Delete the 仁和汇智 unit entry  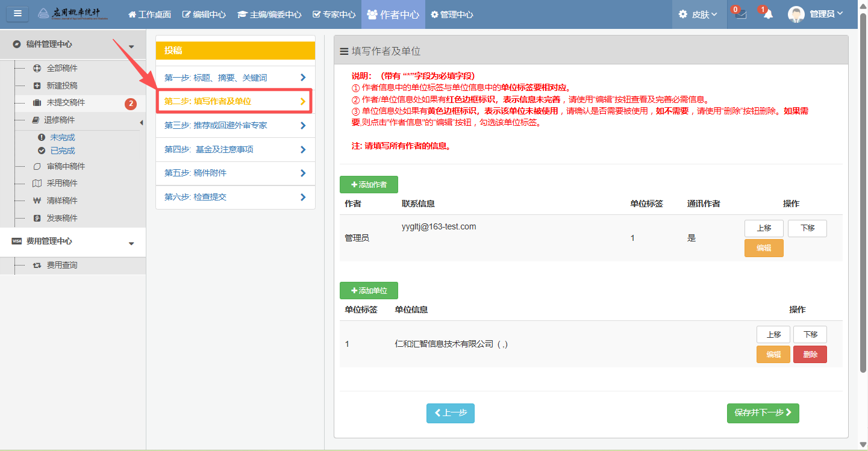[x=810, y=355]
